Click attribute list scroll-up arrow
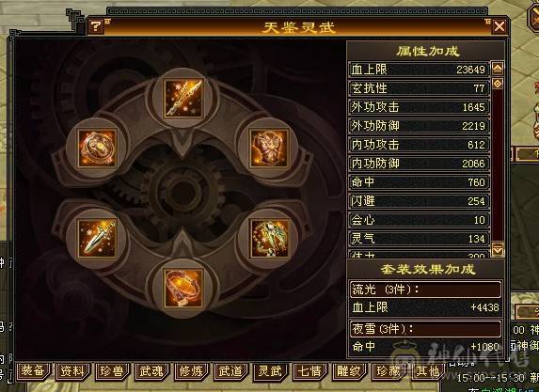Image resolution: width=539 pixels, height=392 pixels. pos(498,69)
